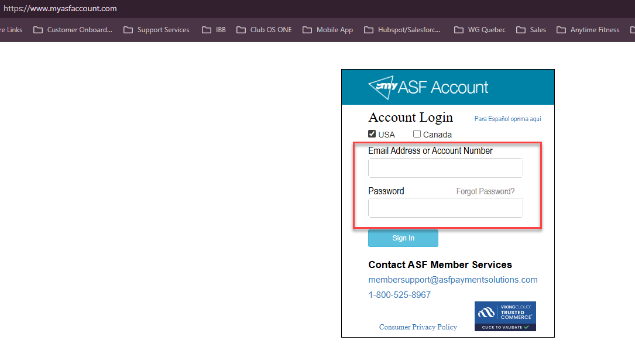Open the Consumer Privacy Policy link

pos(418,327)
